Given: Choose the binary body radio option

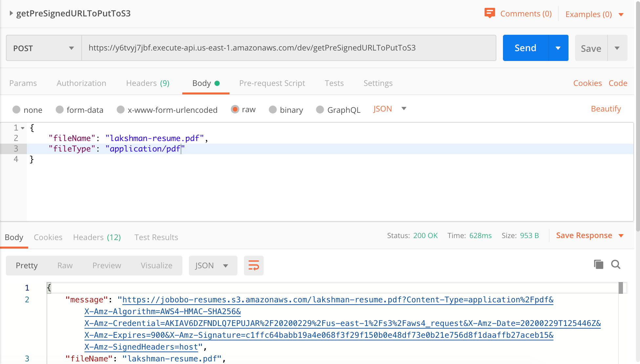Looking at the screenshot, I should coord(273,110).
